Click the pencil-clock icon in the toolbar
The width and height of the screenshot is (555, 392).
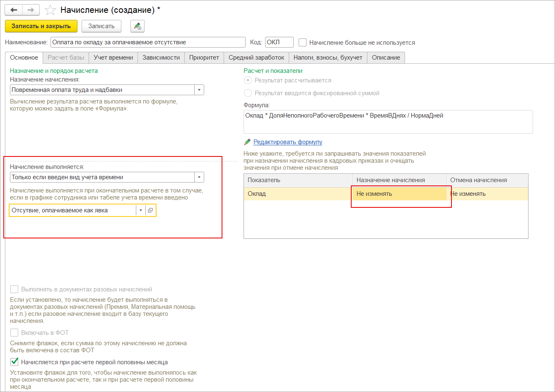pyautogui.click(x=137, y=26)
